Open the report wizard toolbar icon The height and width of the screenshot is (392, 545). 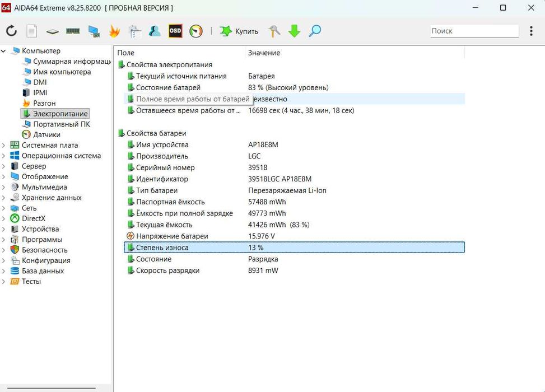point(135,31)
